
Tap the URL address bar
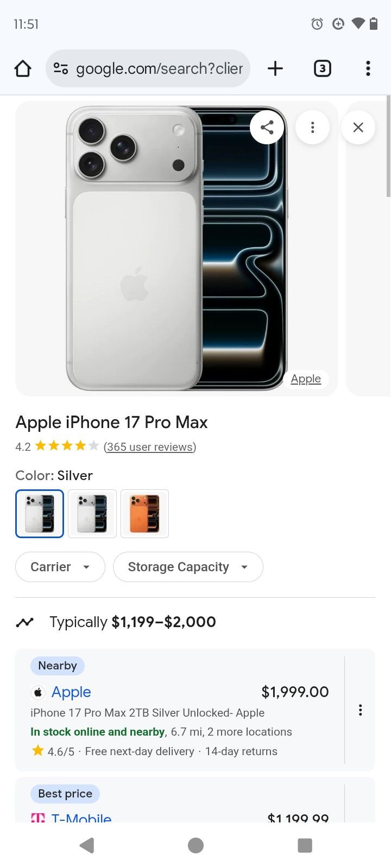coord(159,68)
